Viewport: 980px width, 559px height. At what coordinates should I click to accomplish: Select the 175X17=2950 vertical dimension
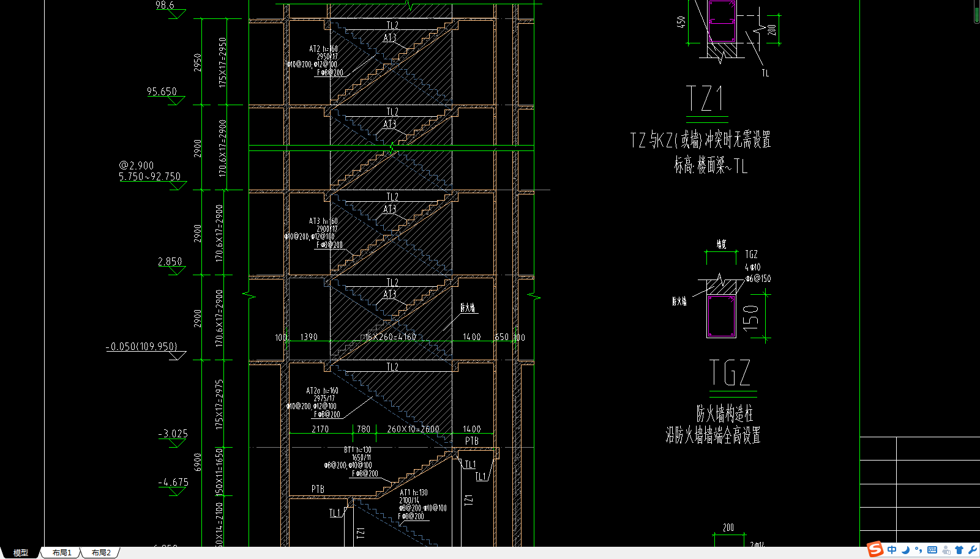[223, 62]
